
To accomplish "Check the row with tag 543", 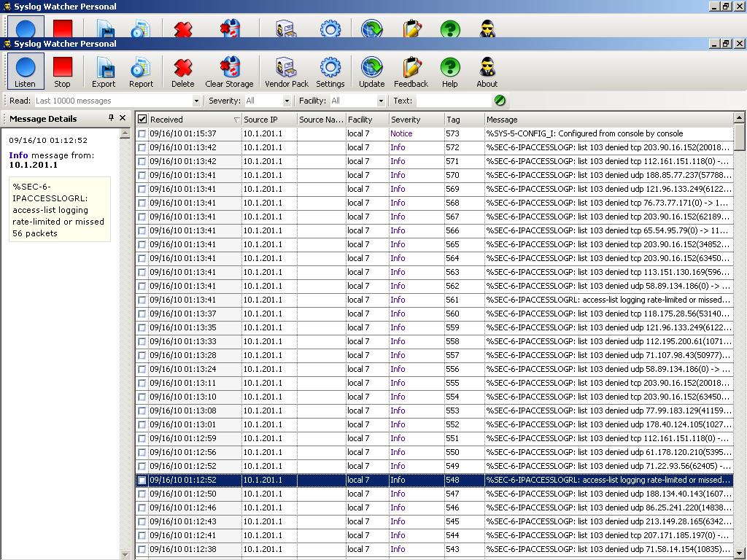I will click(142, 549).
